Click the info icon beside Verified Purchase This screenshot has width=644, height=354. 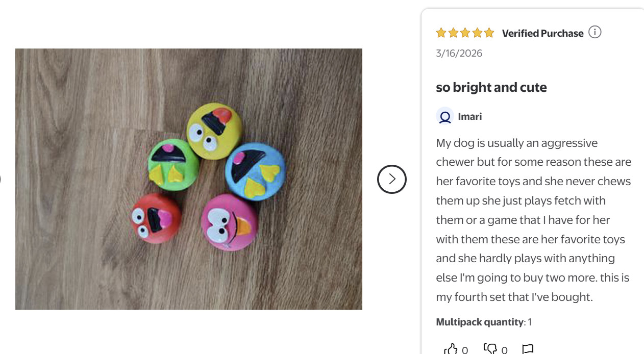[595, 33]
